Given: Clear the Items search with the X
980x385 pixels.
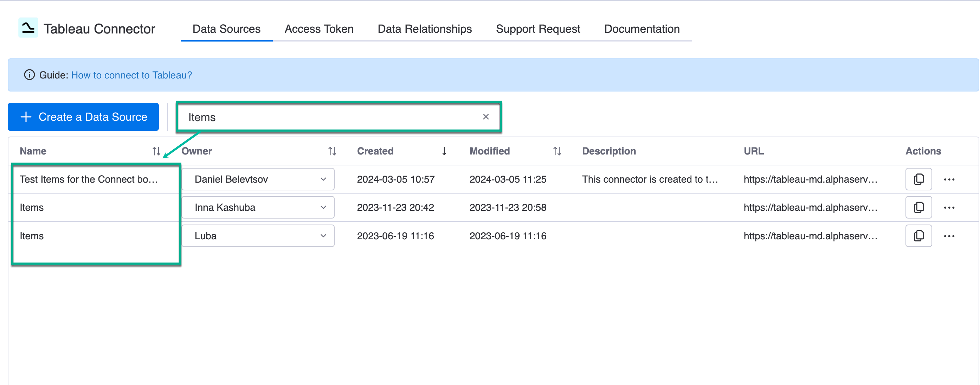Looking at the screenshot, I should pyautogui.click(x=486, y=116).
